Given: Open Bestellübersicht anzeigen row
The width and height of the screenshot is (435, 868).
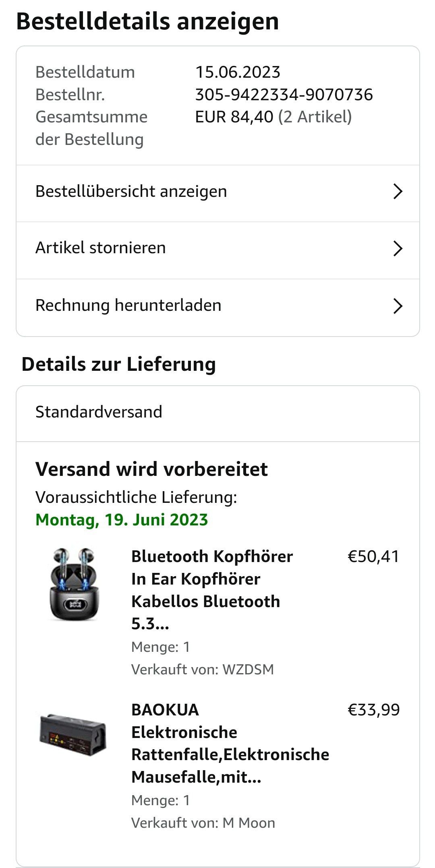Looking at the screenshot, I should (x=131, y=192).
